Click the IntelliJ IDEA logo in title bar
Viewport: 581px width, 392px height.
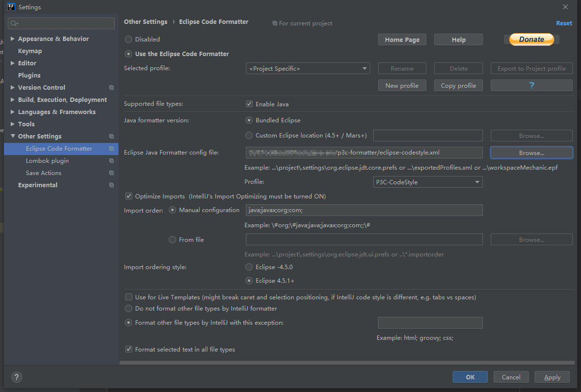click(11, 7)
